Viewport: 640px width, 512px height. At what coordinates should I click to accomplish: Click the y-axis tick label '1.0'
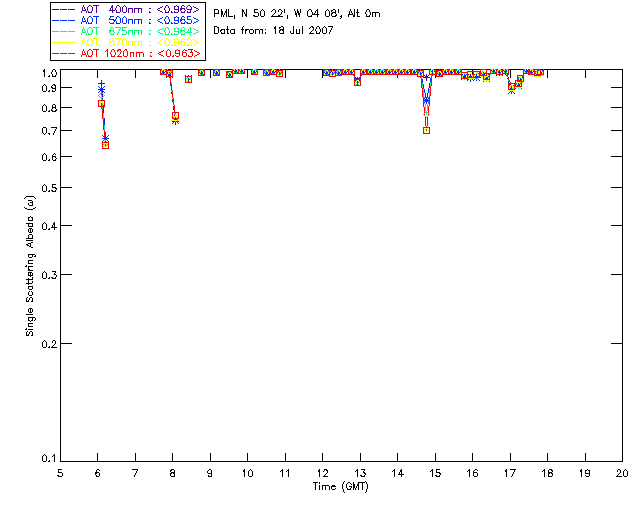[x=49, y=73]
